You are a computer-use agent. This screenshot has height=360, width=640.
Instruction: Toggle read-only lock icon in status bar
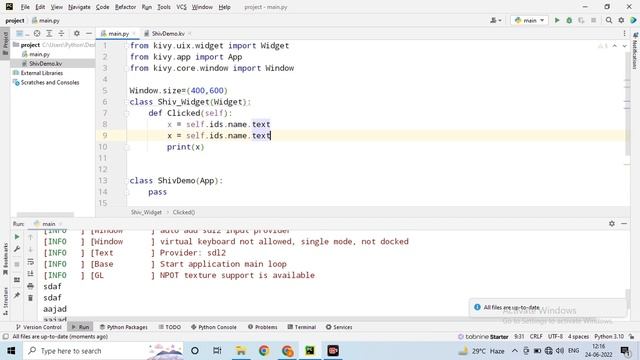[632, 337]
